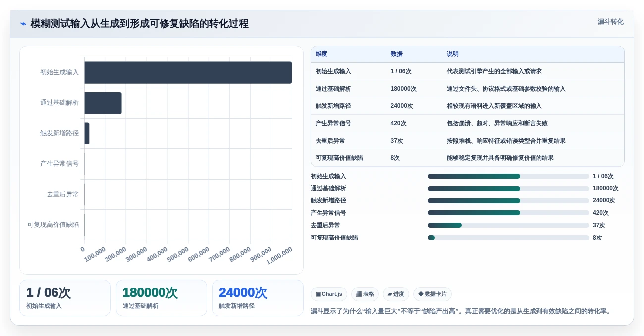Open the 1 / 06次 stat card
Viewport: 644px width, 336px height.
click(x=65, y=298)
